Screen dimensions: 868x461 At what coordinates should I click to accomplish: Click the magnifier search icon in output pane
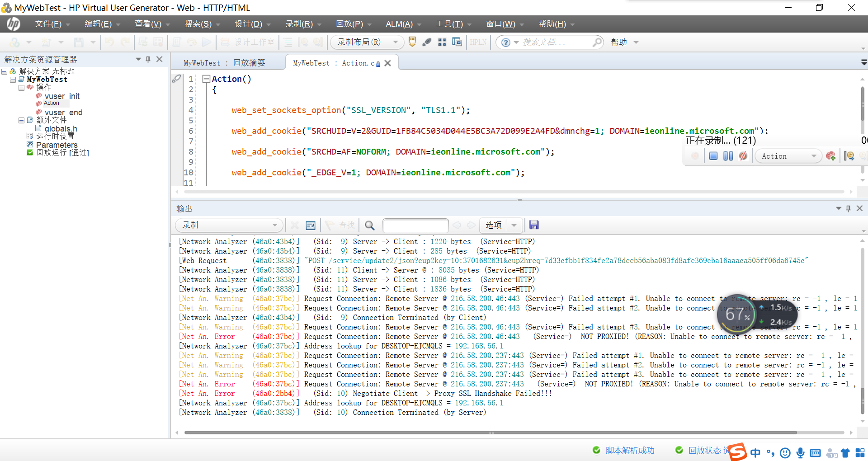click(369, 225)
